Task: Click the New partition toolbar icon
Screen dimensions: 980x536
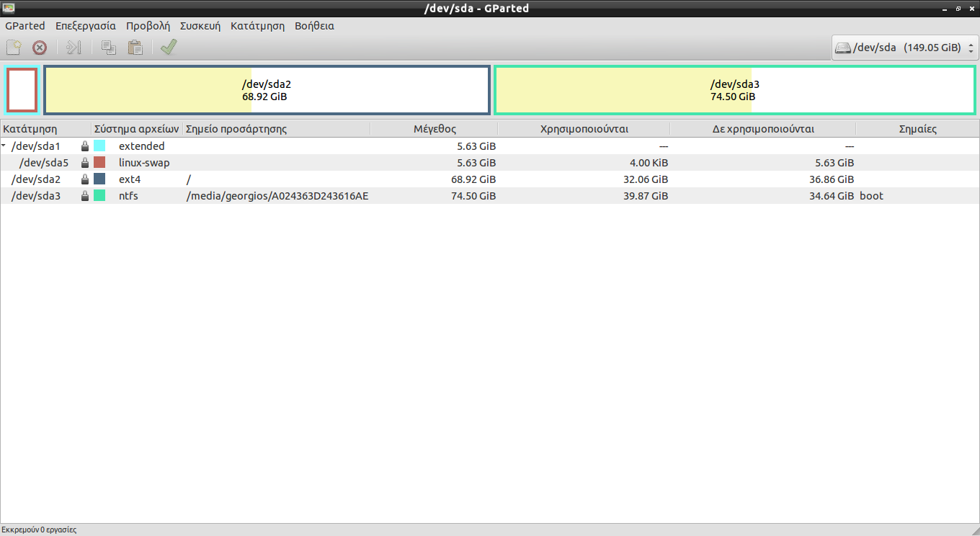Action: pyautogui.click(x=14, y=48)
